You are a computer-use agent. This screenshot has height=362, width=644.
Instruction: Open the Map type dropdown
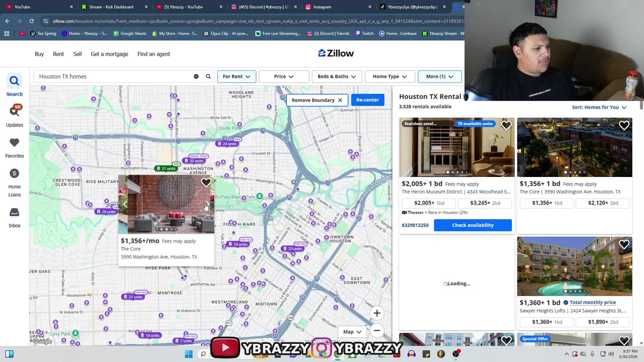(352, 332)
